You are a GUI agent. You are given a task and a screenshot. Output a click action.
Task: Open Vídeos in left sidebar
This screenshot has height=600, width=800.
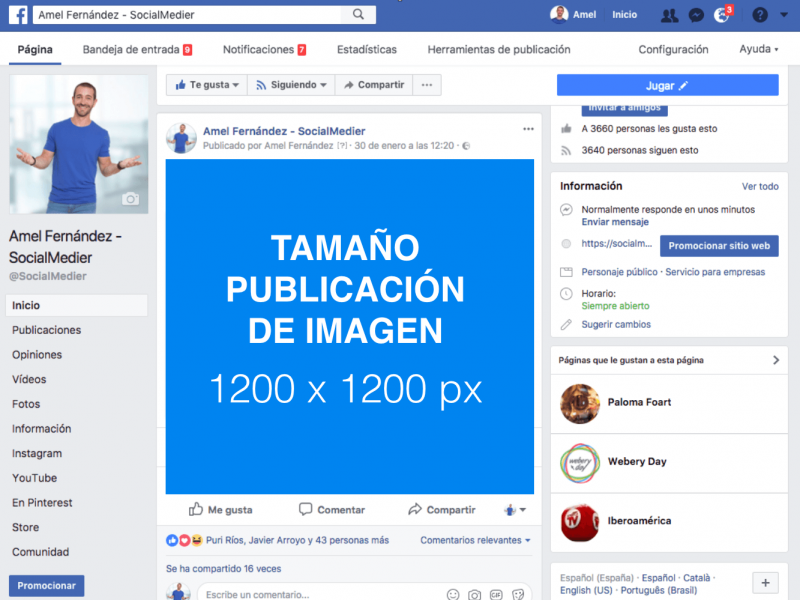point(29,379)
